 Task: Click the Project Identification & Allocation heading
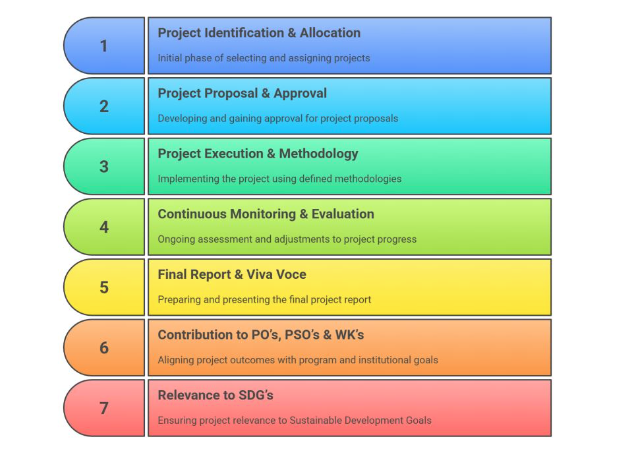click(x=259, y=33)
